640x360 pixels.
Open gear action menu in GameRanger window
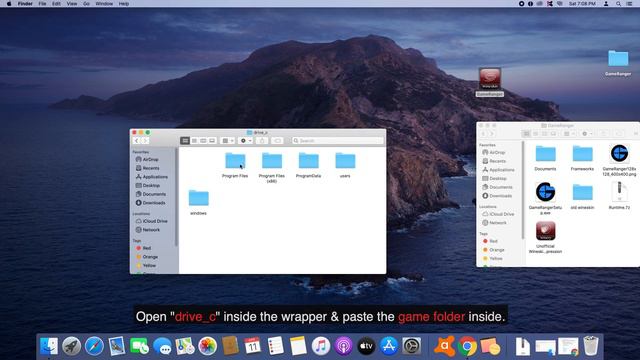(587, 133)
